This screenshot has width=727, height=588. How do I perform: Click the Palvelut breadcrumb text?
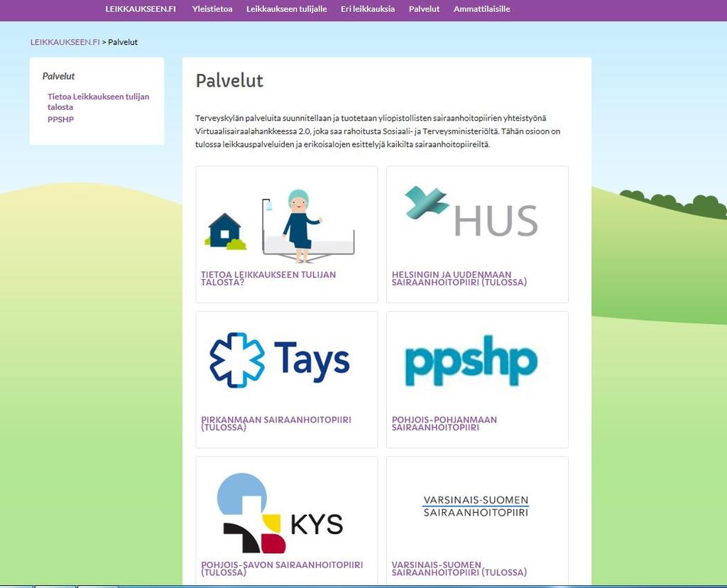123,42
